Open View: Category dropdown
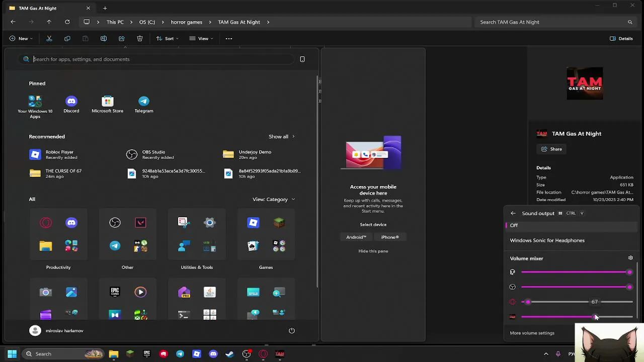Viewport: 644px width, 362px height. 274,200
